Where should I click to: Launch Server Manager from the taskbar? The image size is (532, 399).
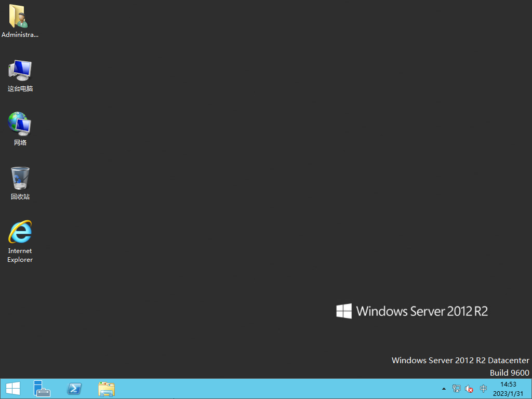(x=42, y=389)
